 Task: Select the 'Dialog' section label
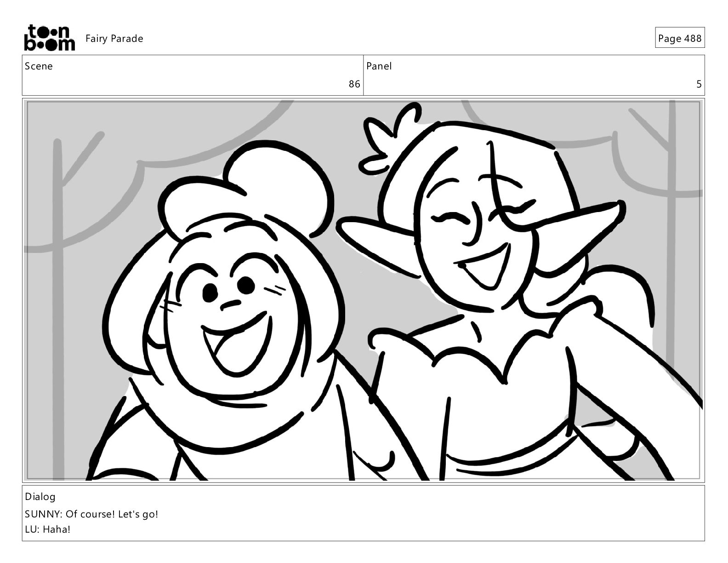[40, 497]
